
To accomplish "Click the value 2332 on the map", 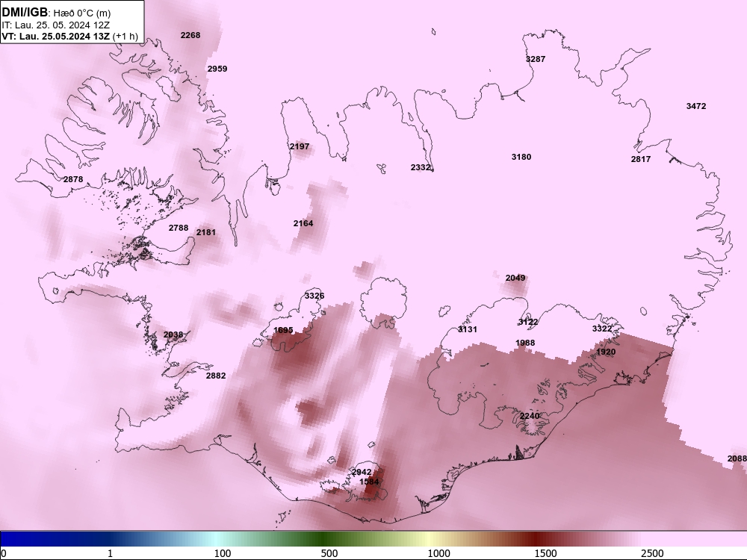I will pyautogui.click(x=420, y=167).
